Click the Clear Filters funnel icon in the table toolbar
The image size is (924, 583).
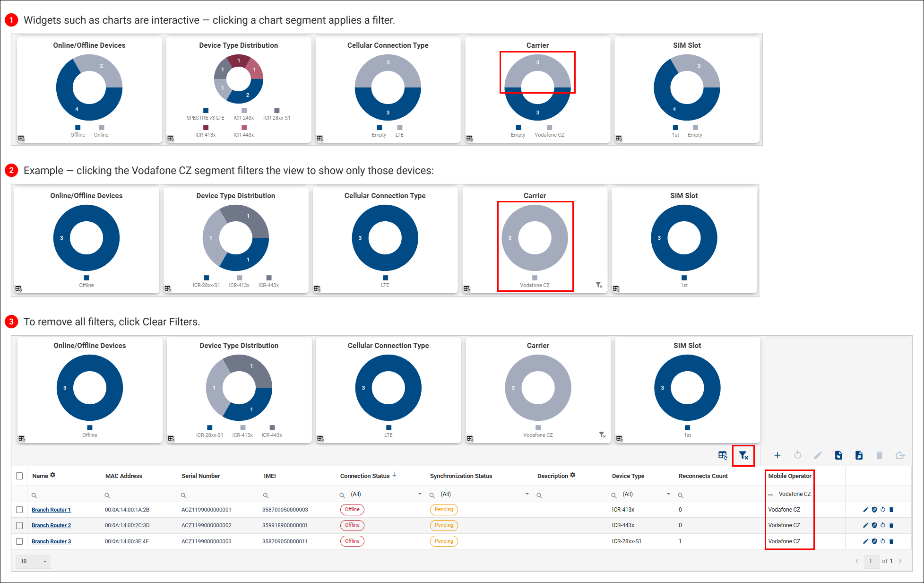pos(743,455)
